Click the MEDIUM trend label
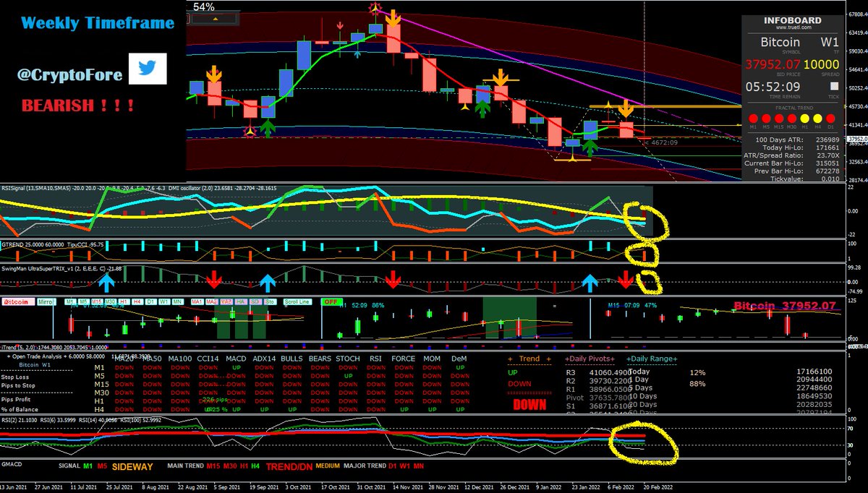This screenshot has height=493, width=868. click(327, 467)
